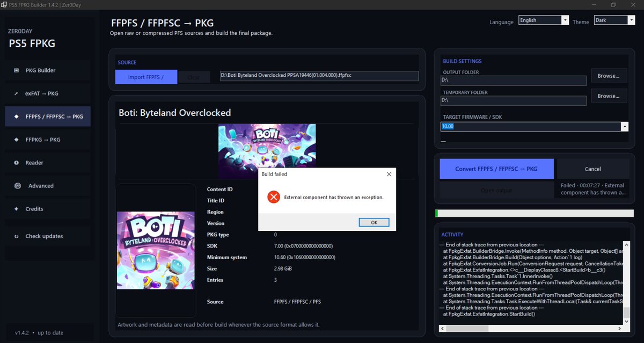
Task: Show the Credits page
Action: click(48, 209)
